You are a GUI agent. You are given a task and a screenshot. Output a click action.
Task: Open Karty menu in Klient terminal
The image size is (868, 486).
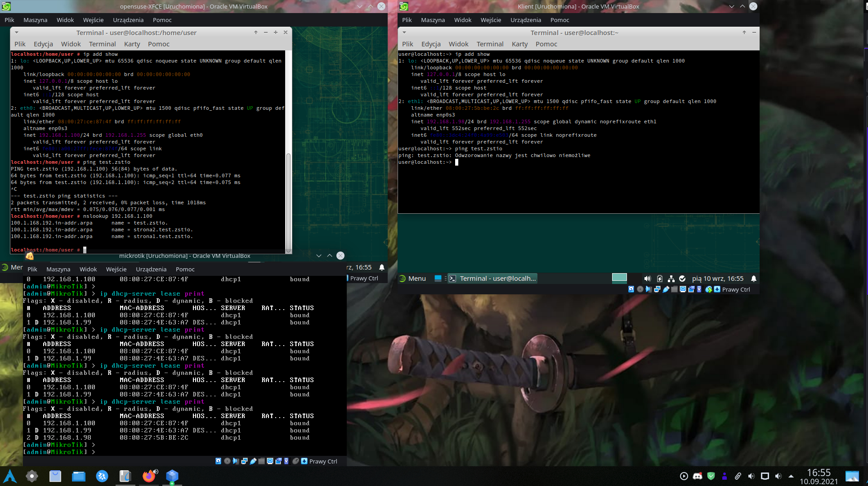click(519, 44)
